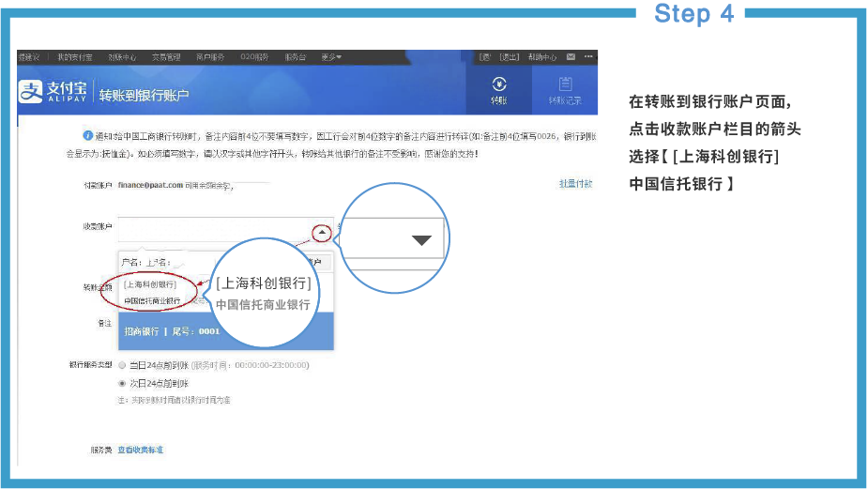Open 交易管理 in top navigation
The image size is (868, 489).
166,57
